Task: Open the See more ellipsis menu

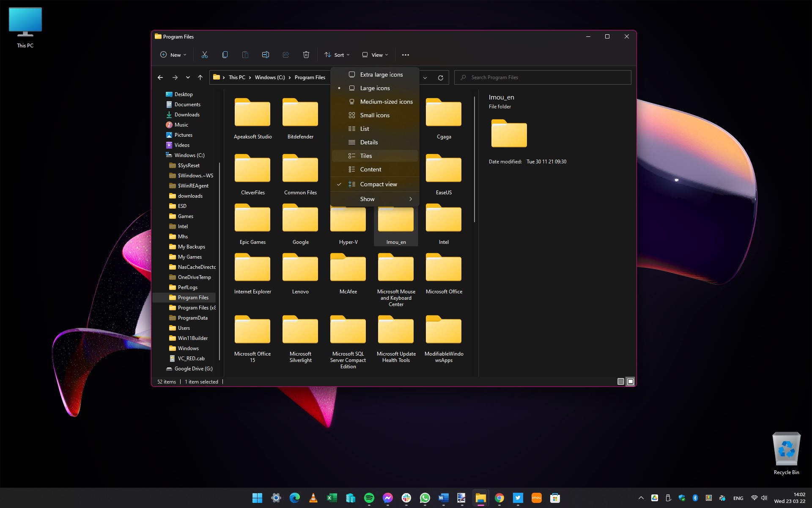Action: click(406, 55)
